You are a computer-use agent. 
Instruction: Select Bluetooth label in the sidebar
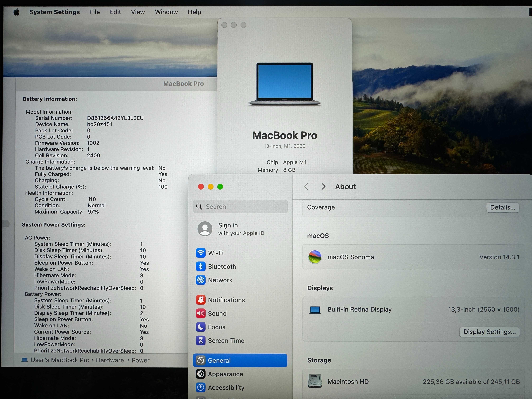(x=222, y=267)
